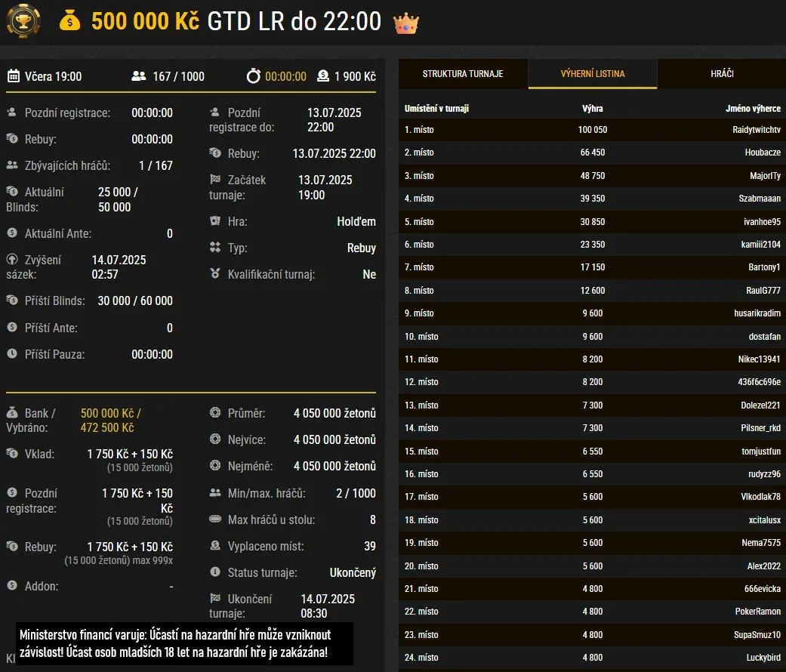The image size is (786, 672).
Task: Click the clock icon next to Příští Pauza
Action: pyautogui.click(x=12, y=353)
